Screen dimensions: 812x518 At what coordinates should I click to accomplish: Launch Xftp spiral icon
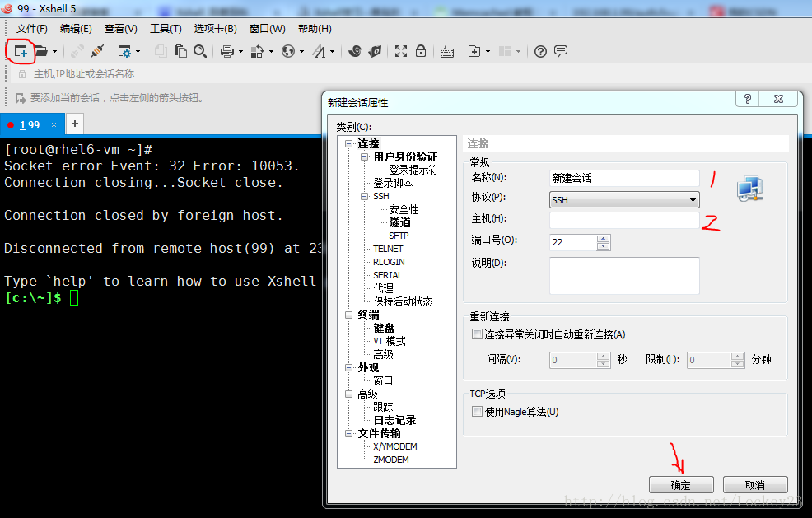355,51
